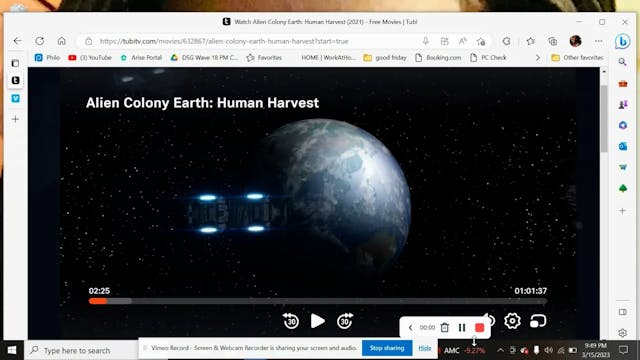This screenshot has height=360, width=640.
Task: Open the volume speaker tray icon
Action: coord(549,350)
